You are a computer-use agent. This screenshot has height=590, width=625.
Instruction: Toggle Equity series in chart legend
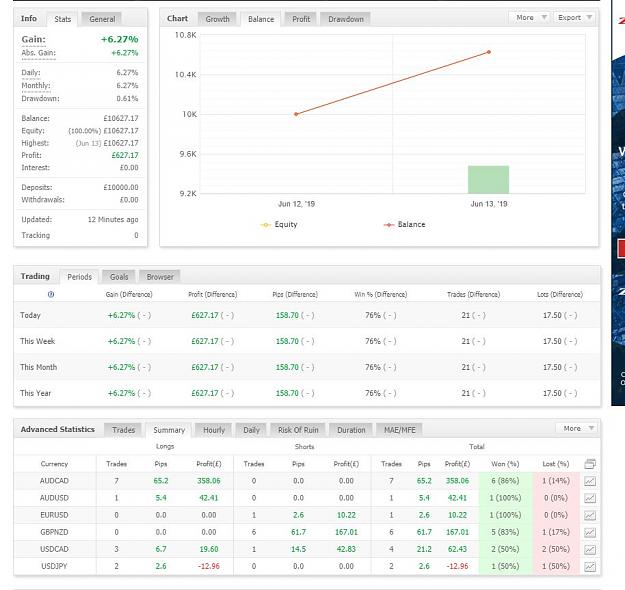pyautogui.click(x=279, y=224)
